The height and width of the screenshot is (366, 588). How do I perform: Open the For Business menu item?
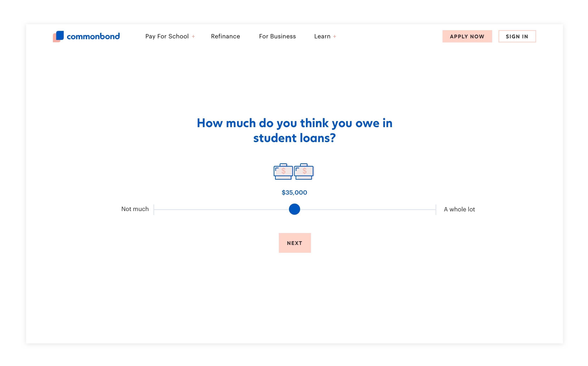click(277, 36)
